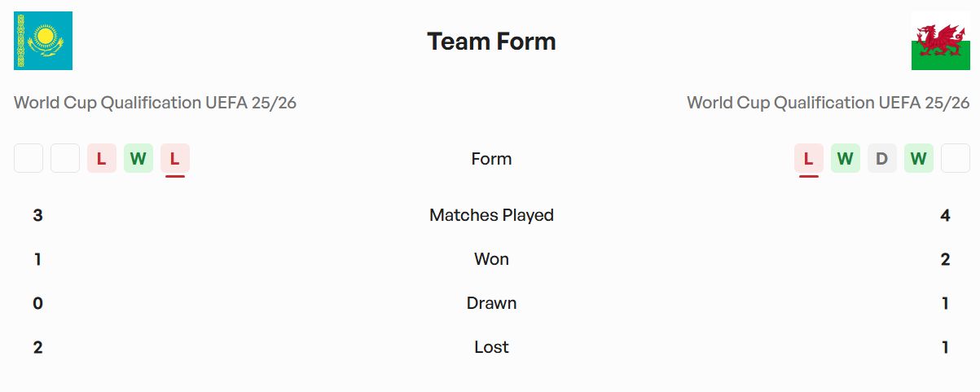Click Wales' W badge next to the empty slot
The height and width of the screenshot is (392, 980).
pos(918,158)
